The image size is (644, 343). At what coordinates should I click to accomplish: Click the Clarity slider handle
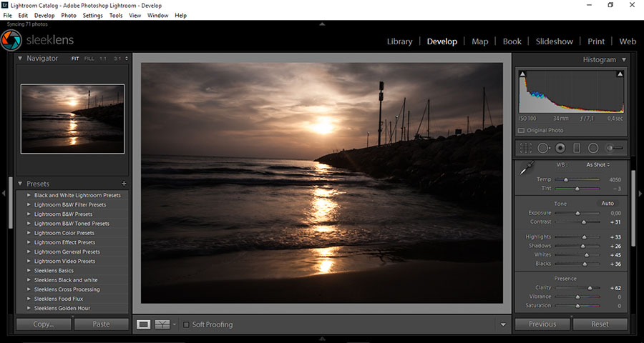click(x=590, y=288)
